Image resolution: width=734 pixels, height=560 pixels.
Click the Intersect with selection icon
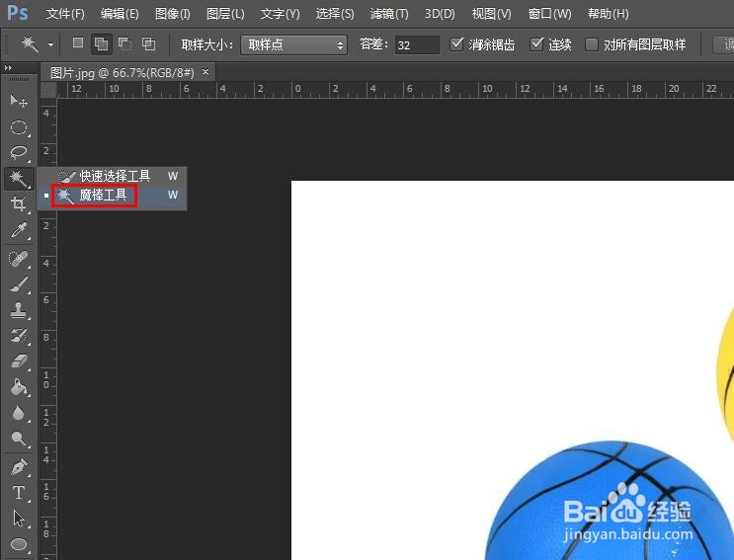149,44
